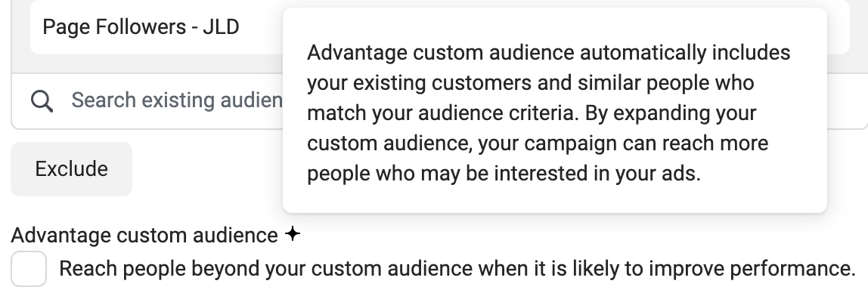Screen dimensions: 868x293
Task: Click the 'Page Followers' text in the audience chip
Action: (114, 27)
